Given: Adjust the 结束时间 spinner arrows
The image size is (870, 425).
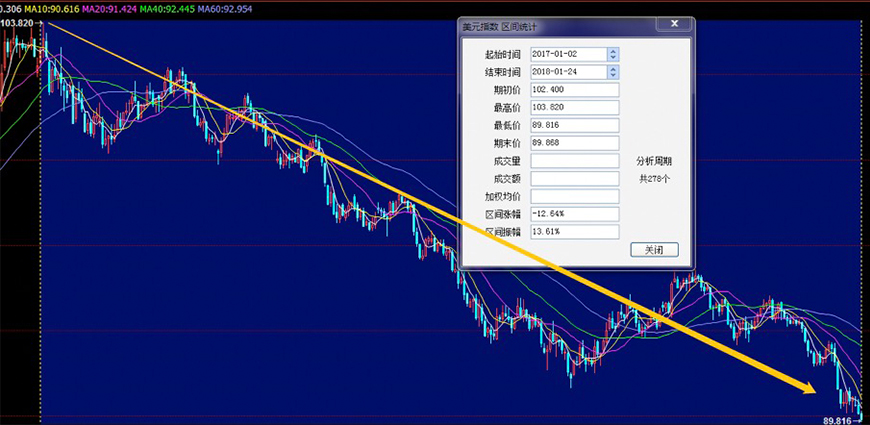Looking at the screenshot, I should (613, 72).
